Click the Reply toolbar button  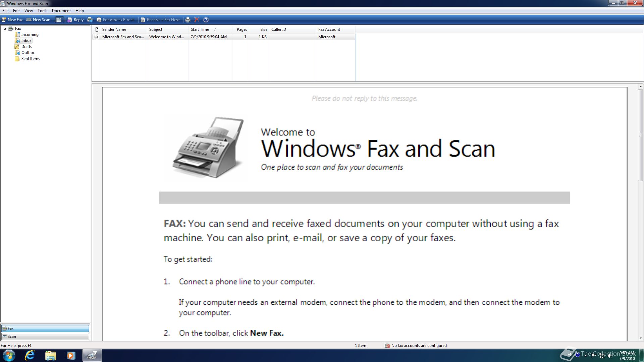coord(75,20)
